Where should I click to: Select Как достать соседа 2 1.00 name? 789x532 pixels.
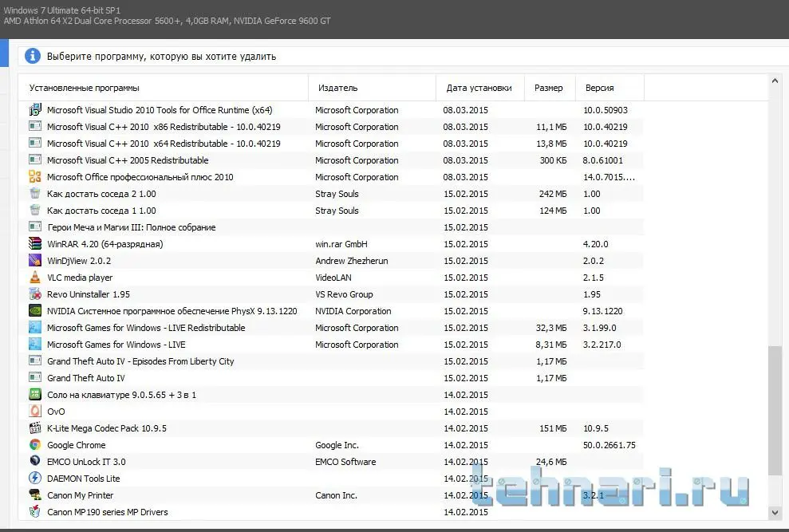pos(101,194)
